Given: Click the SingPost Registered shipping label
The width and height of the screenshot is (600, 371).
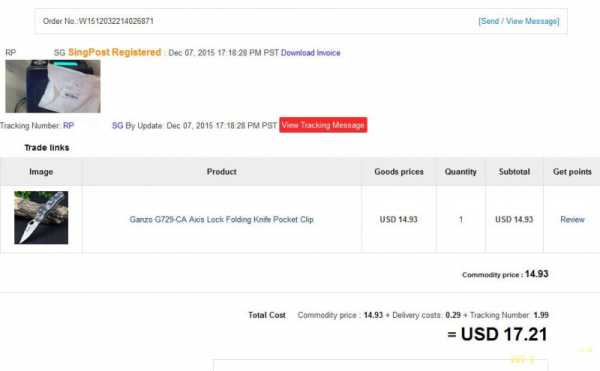Looking at the screenshot, I should click(114, 52).
